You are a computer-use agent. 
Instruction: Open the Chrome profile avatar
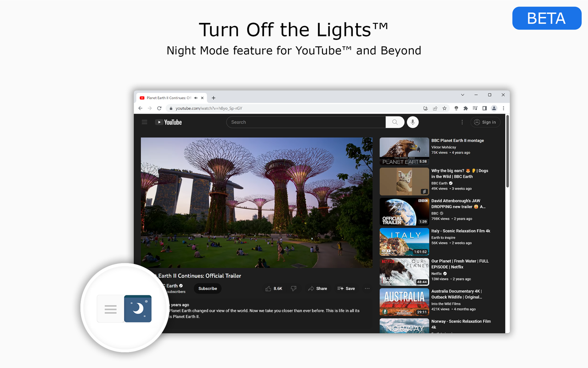pos(494,109)
